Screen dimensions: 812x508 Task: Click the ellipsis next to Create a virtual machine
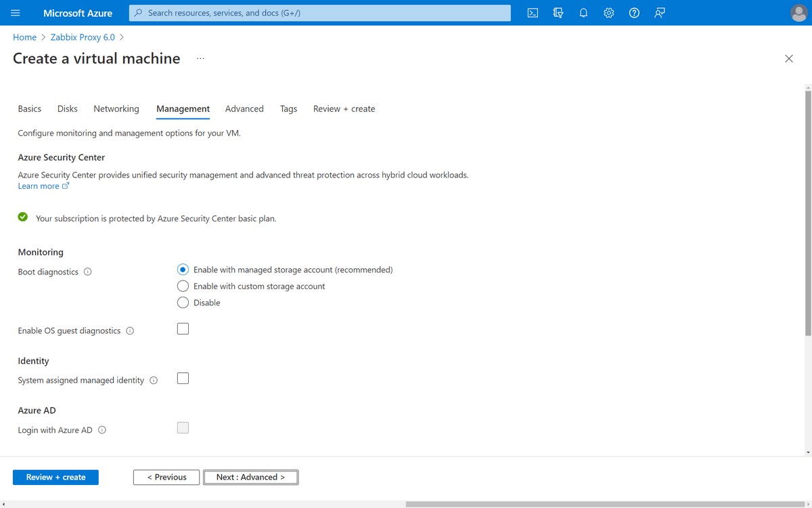pyautogui.click(x=200, y=59)
